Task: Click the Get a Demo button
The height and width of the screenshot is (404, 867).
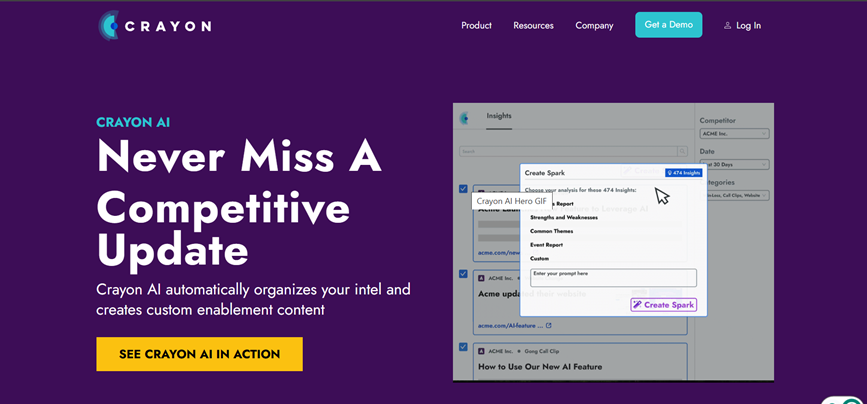Action: coord(668,25)
